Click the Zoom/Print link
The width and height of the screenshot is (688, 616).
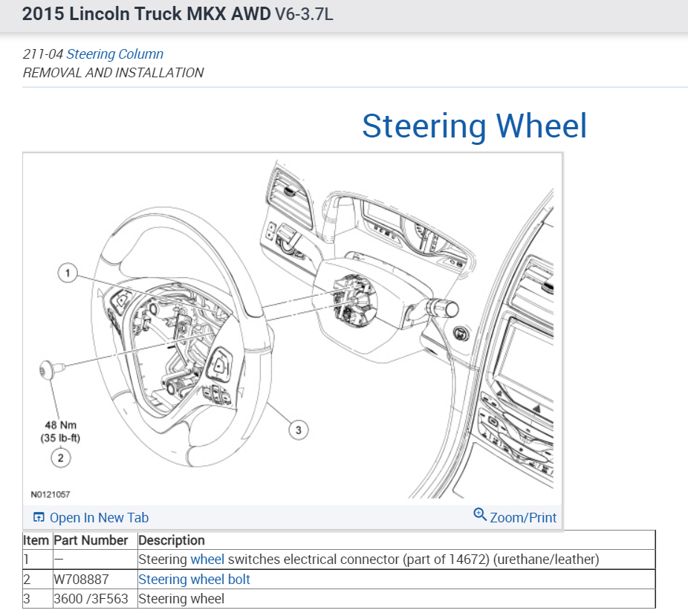pos(522,518)
